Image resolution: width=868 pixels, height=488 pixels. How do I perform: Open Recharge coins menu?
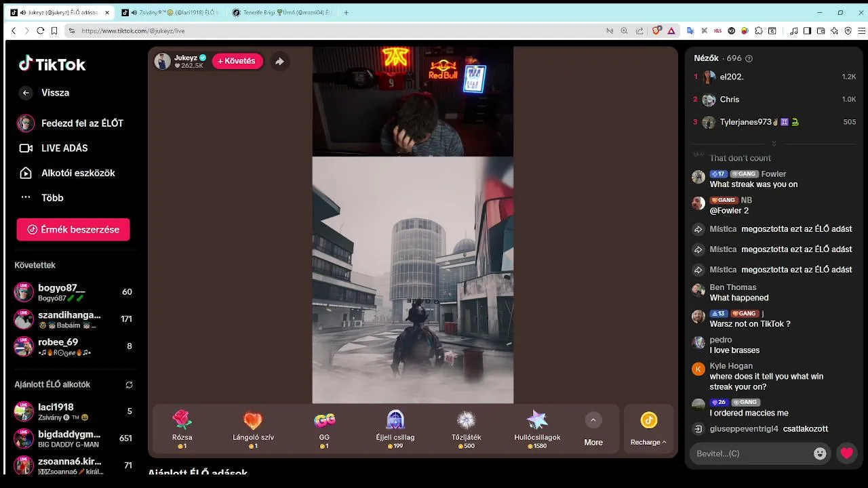click(648, 430)
